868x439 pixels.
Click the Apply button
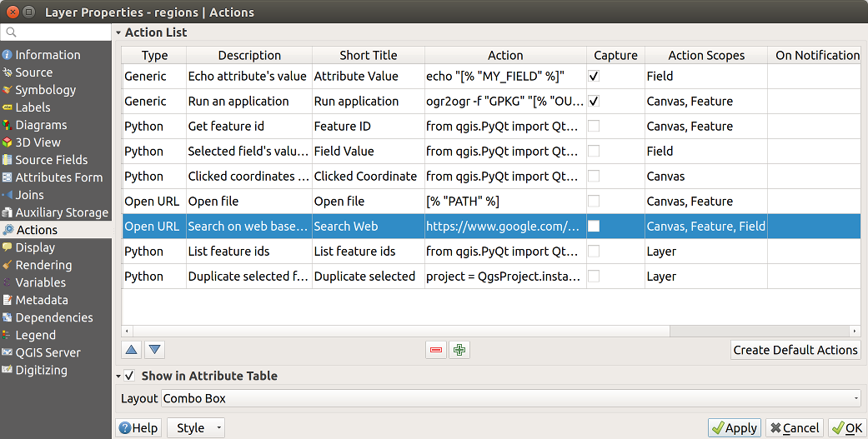[733, 427]
